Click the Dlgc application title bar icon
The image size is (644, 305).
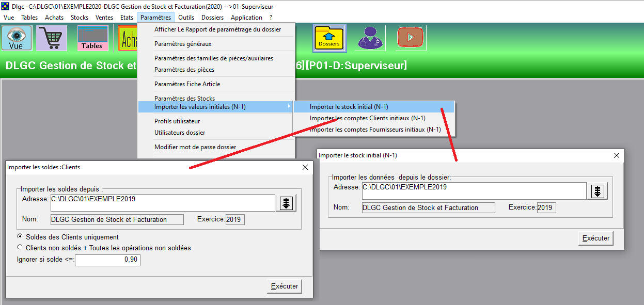pos(6,6)
